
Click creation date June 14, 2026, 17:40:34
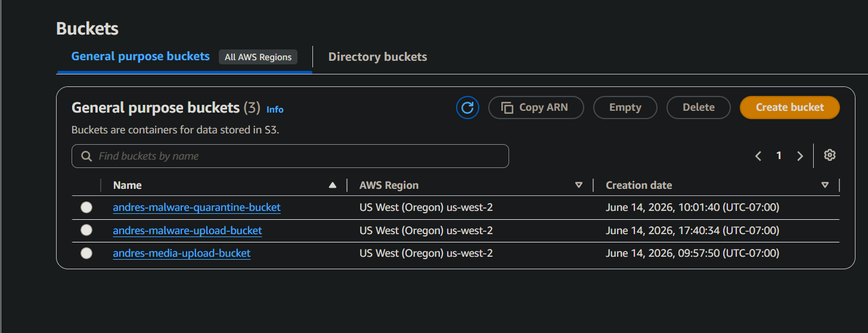[x=693, y=231]
